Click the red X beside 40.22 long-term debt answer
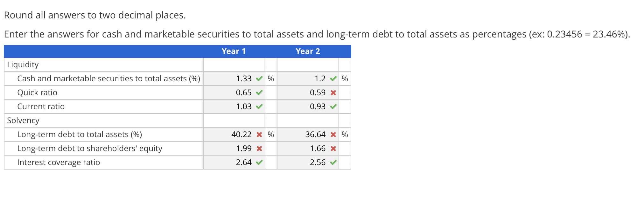Screen dimensions: 644x214 [x=259, y=134]
